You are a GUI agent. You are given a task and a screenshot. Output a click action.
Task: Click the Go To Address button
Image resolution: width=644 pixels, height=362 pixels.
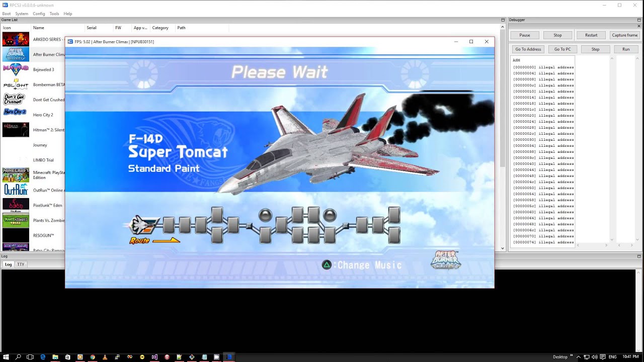click(528, 49)
